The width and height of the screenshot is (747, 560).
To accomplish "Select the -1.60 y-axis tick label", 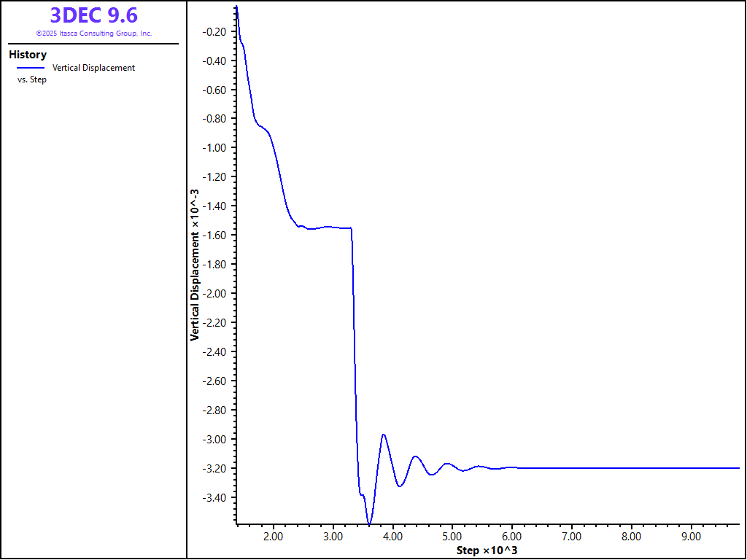I will [x=215, y=236].
